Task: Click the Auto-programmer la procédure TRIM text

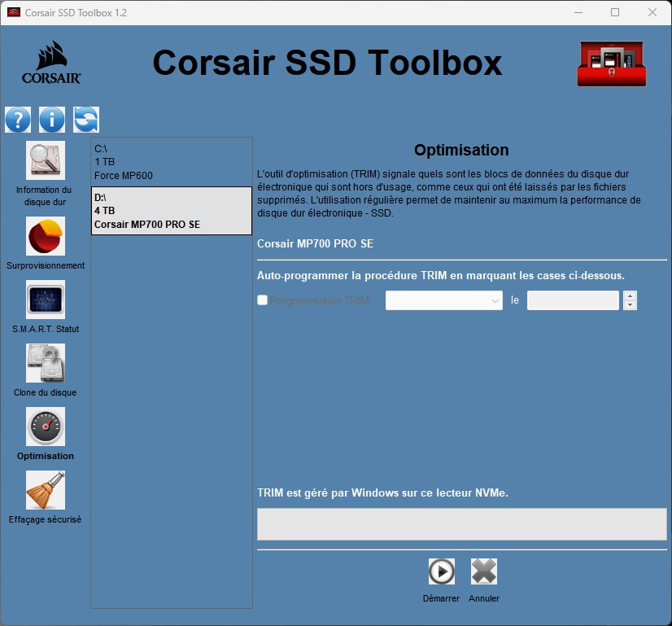Action: [x=441, y=276]
